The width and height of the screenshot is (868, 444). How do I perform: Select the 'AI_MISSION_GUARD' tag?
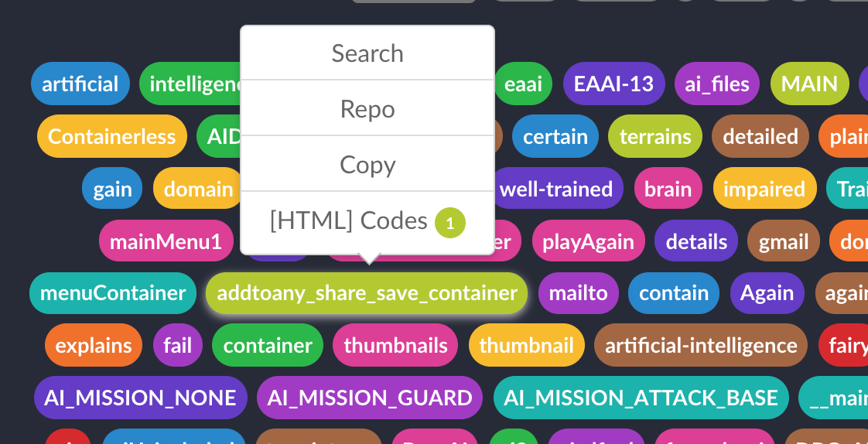click(370, 398)
